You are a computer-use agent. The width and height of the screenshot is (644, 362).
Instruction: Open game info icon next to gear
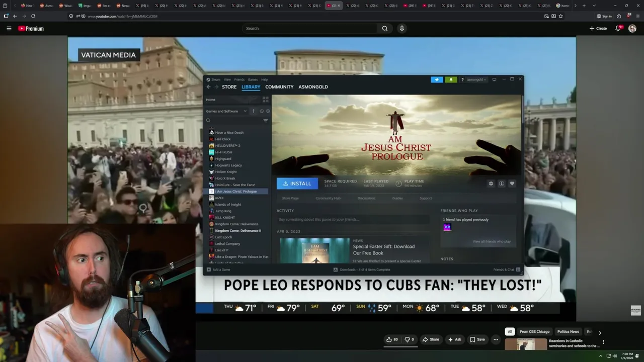[x=502, y=184]
